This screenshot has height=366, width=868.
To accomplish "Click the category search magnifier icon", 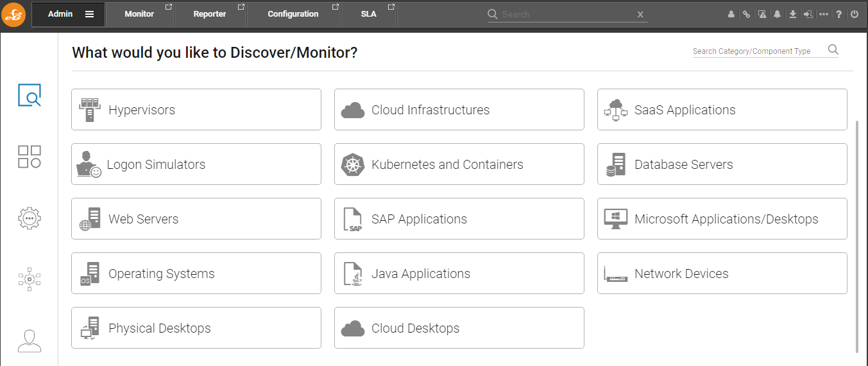I will click(833, 49).
